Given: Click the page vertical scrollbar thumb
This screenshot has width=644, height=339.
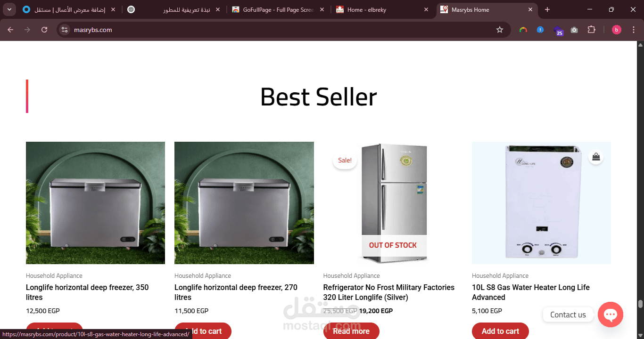Looking at the screenshot, I should coord(640,304).
